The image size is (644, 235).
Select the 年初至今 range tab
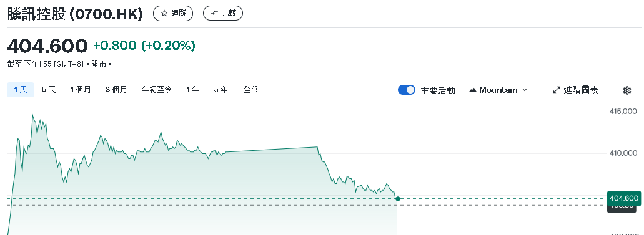pos(157,90)
